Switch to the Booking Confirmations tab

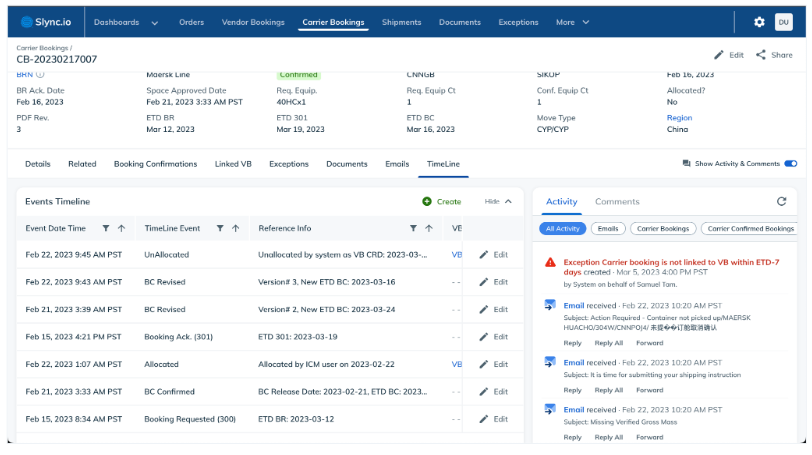(155, 164)
